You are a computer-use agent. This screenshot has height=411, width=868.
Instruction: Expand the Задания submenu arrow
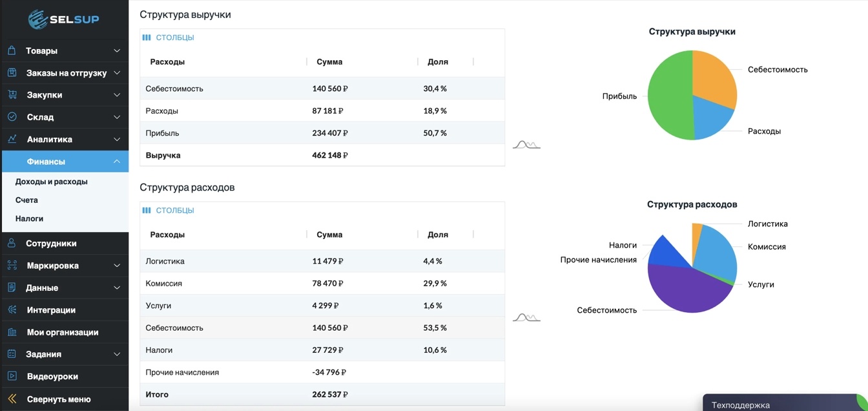(x=117, y=354)
